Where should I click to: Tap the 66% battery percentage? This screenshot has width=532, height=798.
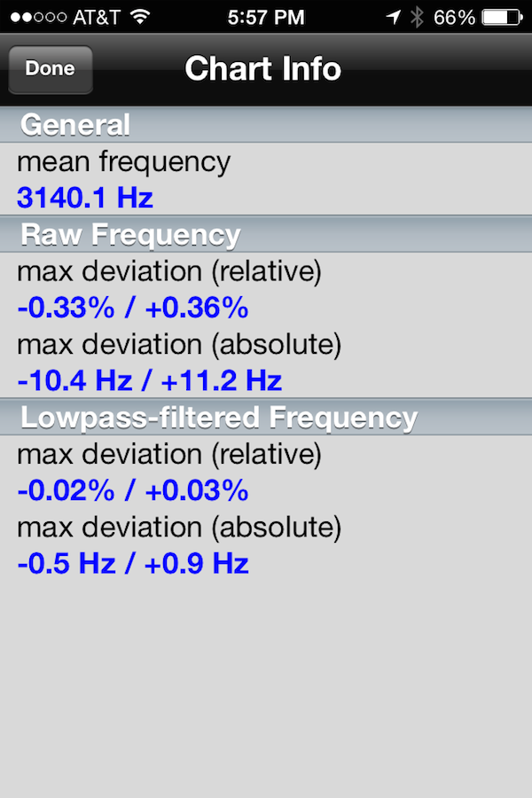454,18
